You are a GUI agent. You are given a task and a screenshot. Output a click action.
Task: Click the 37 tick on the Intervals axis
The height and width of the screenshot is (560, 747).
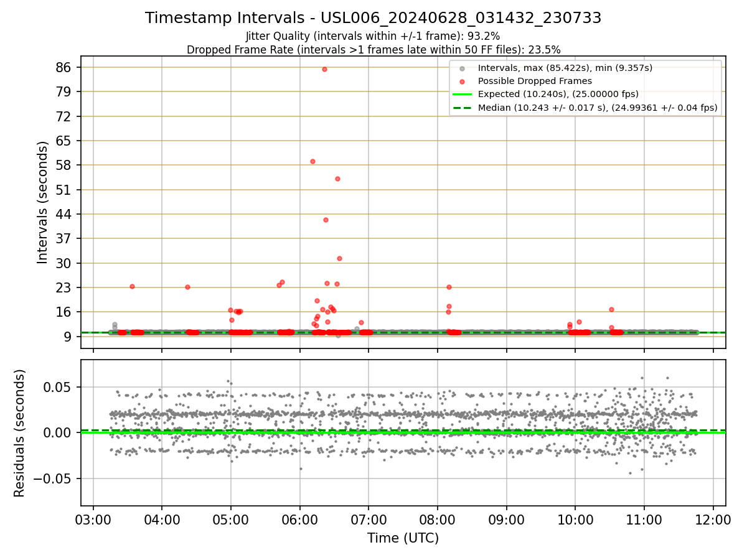[x=64, y=238]
